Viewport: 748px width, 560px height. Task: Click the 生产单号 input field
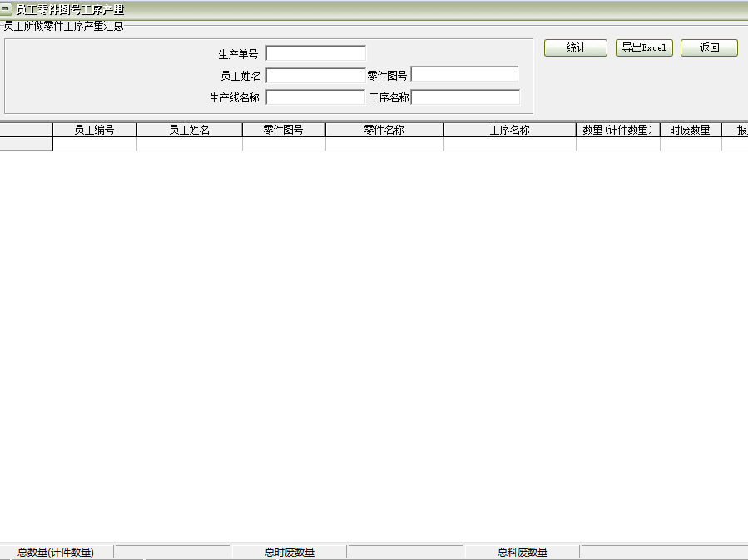point(315,52)
